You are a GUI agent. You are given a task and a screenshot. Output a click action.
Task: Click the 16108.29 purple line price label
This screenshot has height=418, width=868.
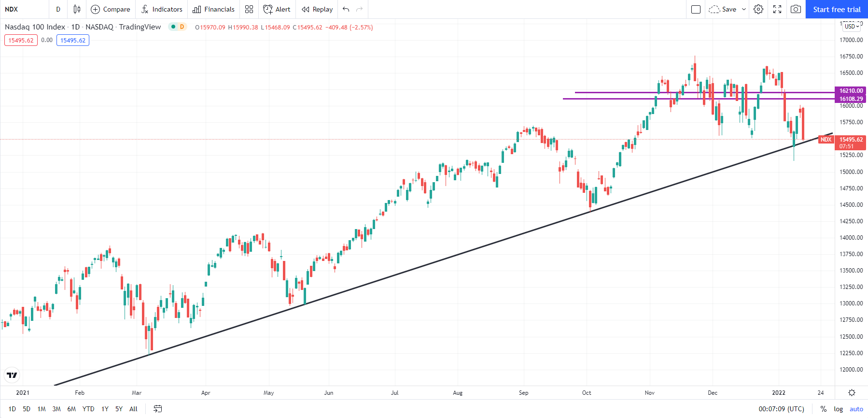[851, 99]
